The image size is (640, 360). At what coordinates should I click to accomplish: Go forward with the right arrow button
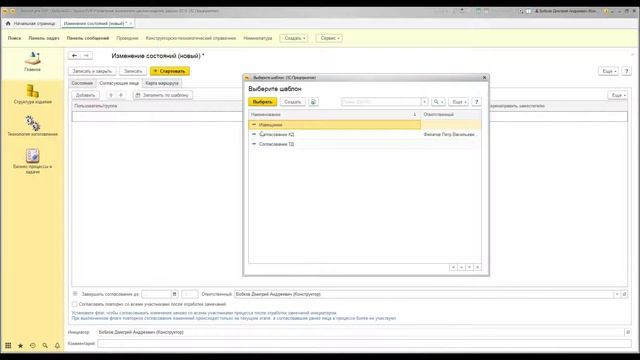click(x=86, y=56)
